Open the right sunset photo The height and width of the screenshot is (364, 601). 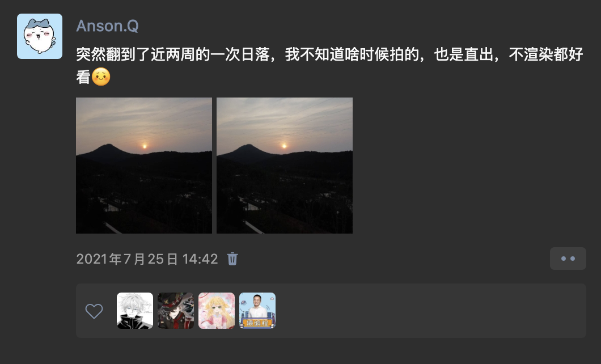(x=285, y=166)
